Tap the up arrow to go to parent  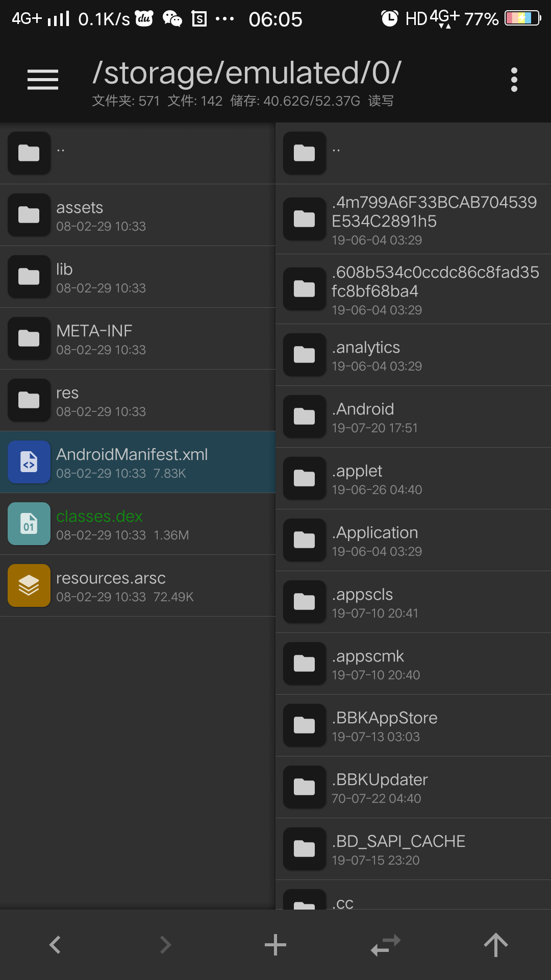(x=496, y=945)
